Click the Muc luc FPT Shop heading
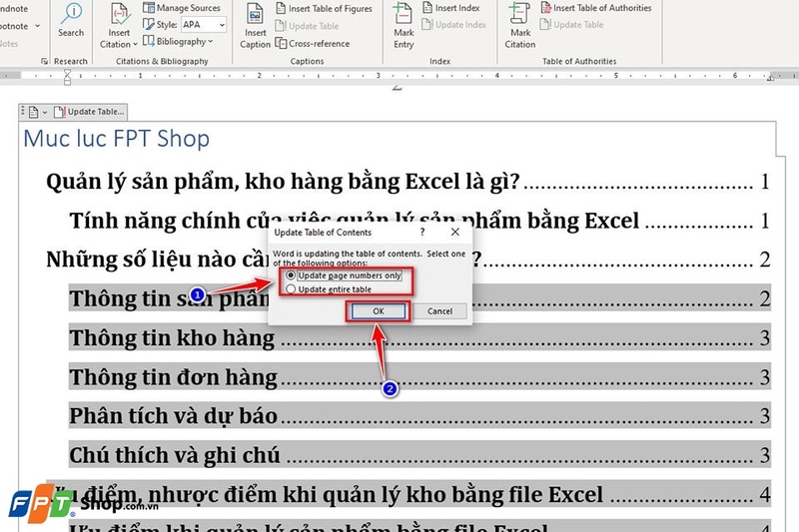 117,139
